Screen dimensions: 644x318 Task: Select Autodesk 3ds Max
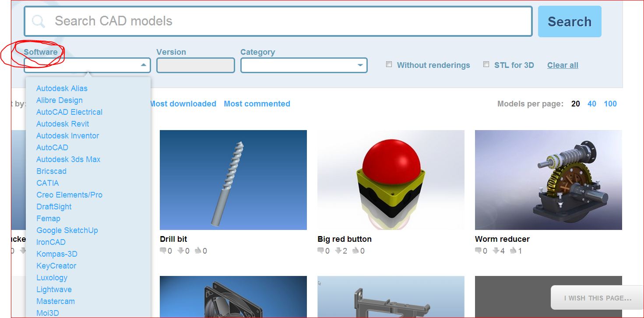click(x=68, y=159)
